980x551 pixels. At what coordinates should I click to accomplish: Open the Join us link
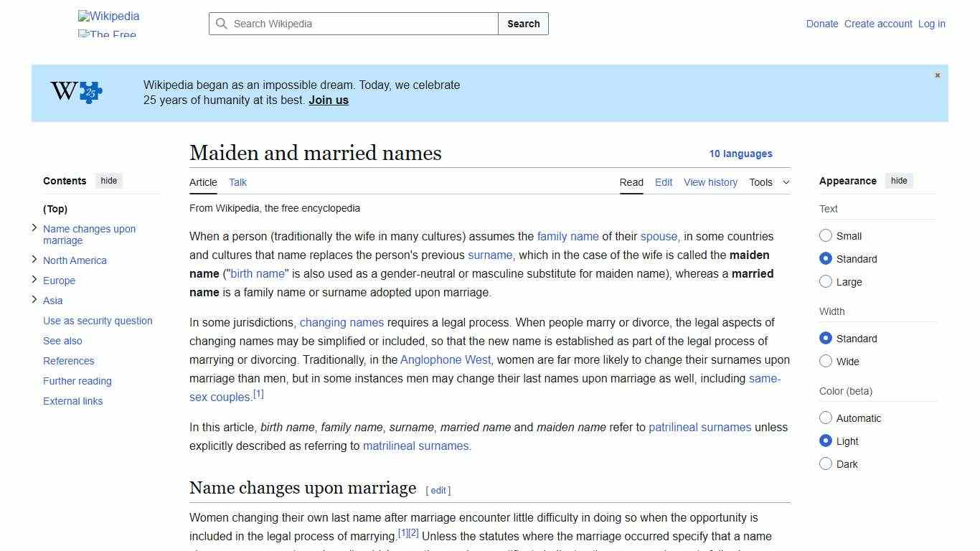pyautogui.click(x=328, y=100)
